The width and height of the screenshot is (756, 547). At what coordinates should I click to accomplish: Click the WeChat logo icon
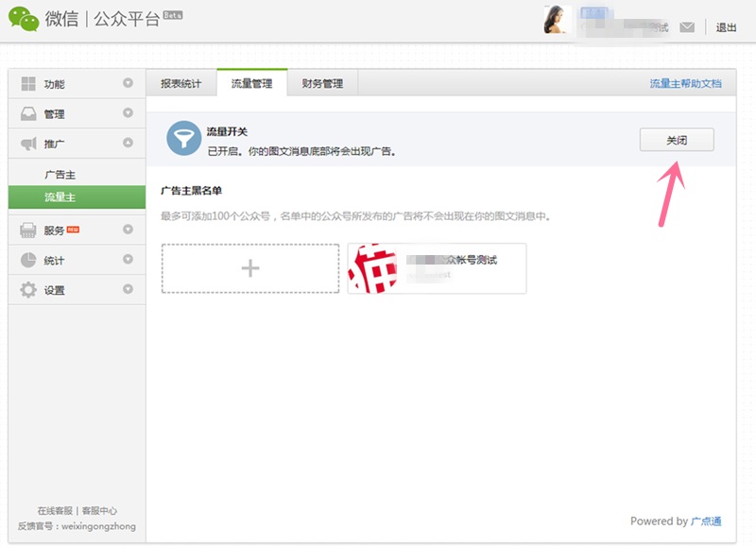pos(25,19)
